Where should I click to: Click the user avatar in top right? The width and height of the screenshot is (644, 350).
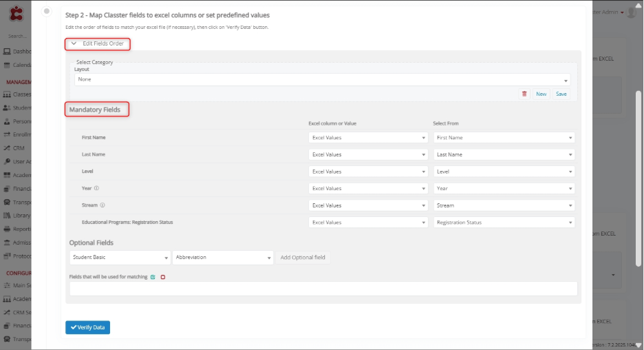click(632, 12)
